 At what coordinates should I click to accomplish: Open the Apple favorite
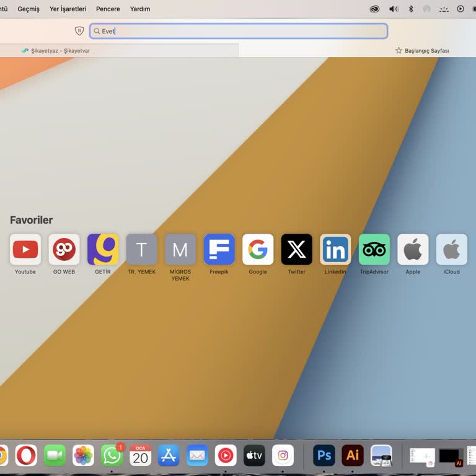(413, 249)
